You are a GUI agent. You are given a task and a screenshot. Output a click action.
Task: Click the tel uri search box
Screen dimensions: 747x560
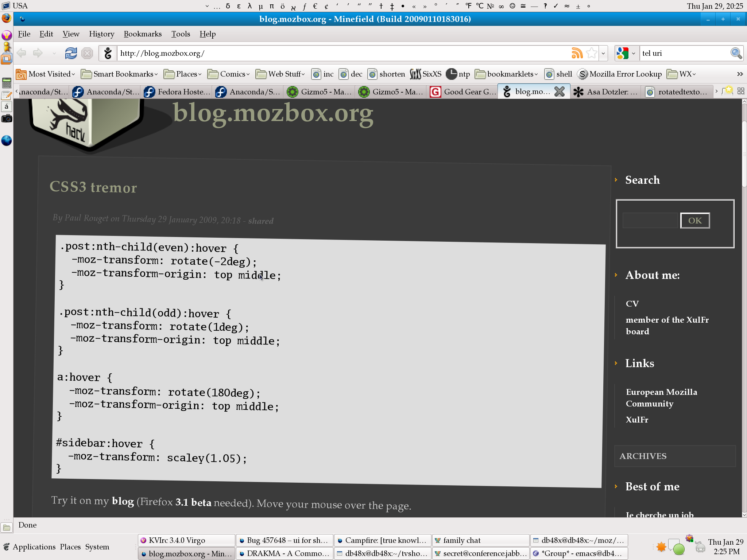tap(684, 53)
